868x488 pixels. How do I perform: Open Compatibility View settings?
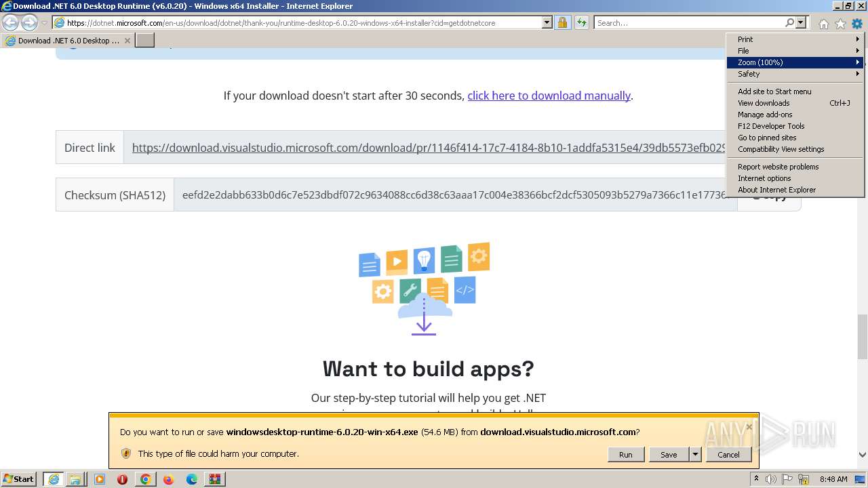point(795,149)
